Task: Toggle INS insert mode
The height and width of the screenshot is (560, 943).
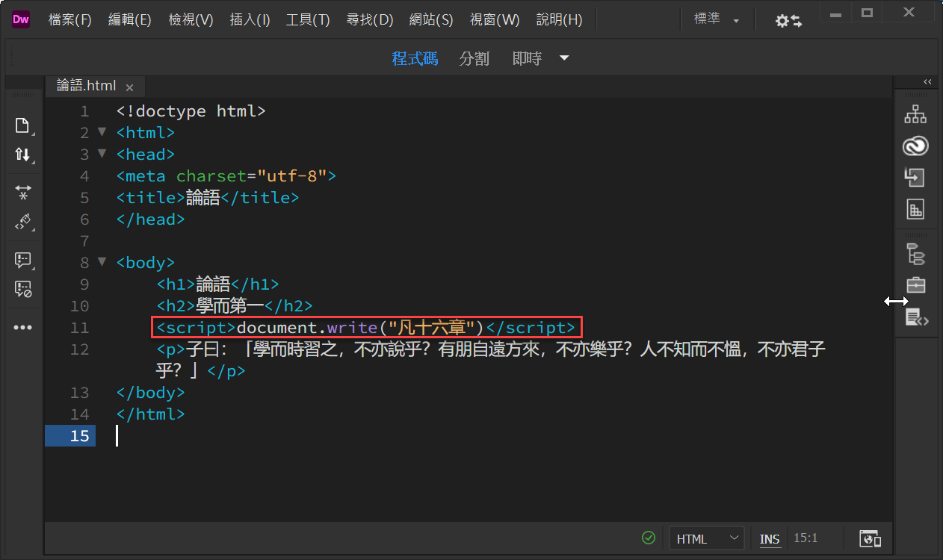Action: (x=770, y=539)
